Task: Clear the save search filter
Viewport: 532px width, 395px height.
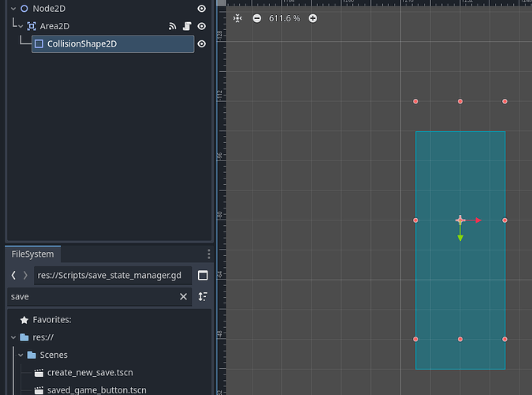Action: point(183,296)
